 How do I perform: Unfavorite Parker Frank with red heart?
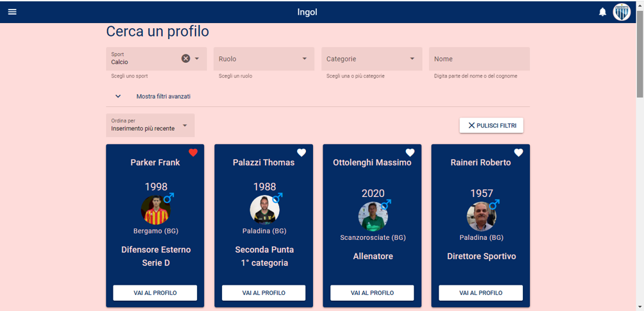coord(193,153)
